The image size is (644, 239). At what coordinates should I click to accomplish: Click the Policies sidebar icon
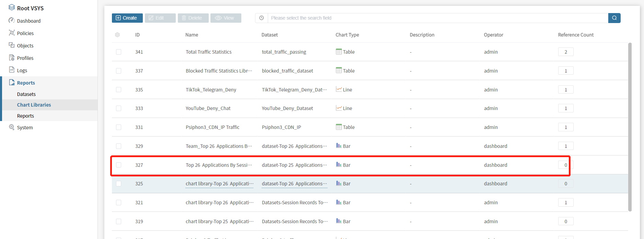pos(12,33)
